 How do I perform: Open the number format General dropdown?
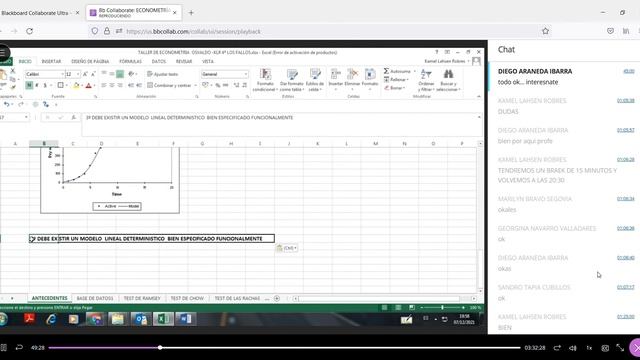[x=246, y=74]
